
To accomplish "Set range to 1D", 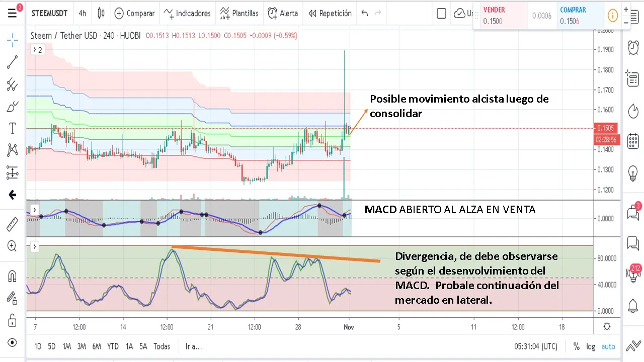I will [x=38, y=346].
